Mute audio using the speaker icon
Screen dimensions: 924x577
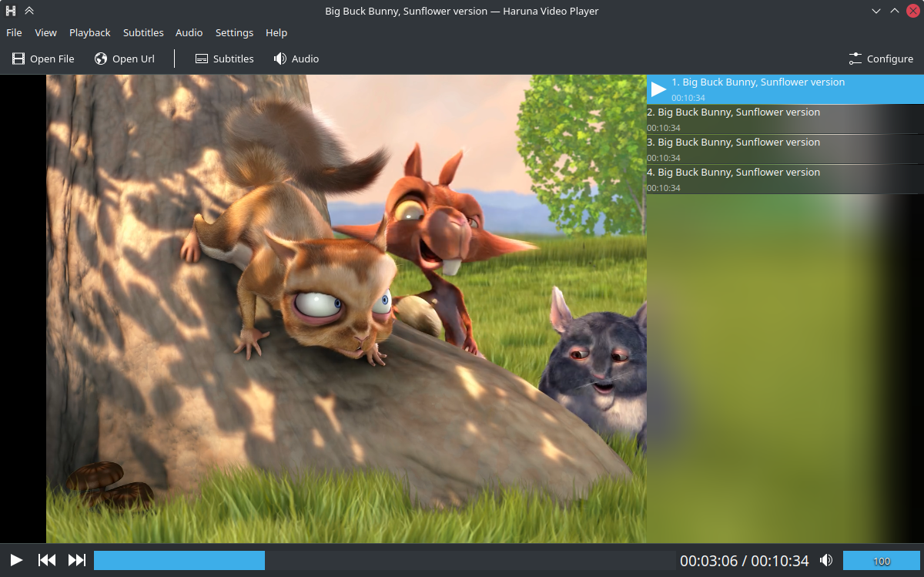click(826, 560)
